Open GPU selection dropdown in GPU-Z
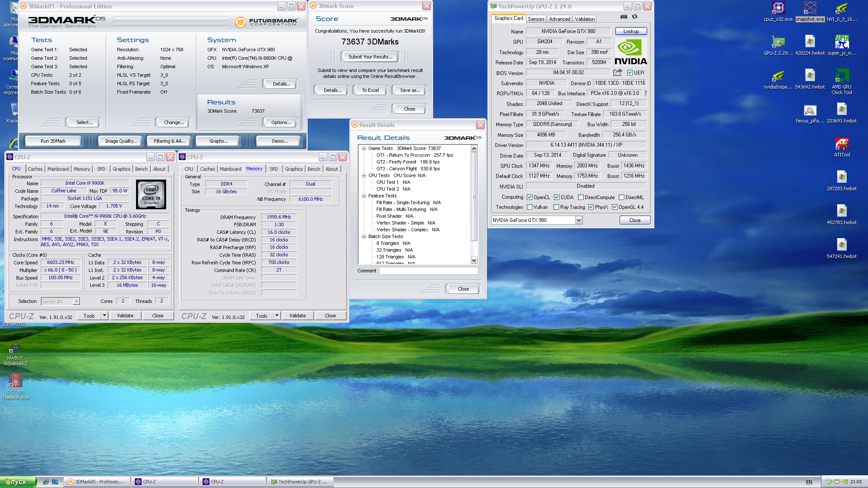 579,220
